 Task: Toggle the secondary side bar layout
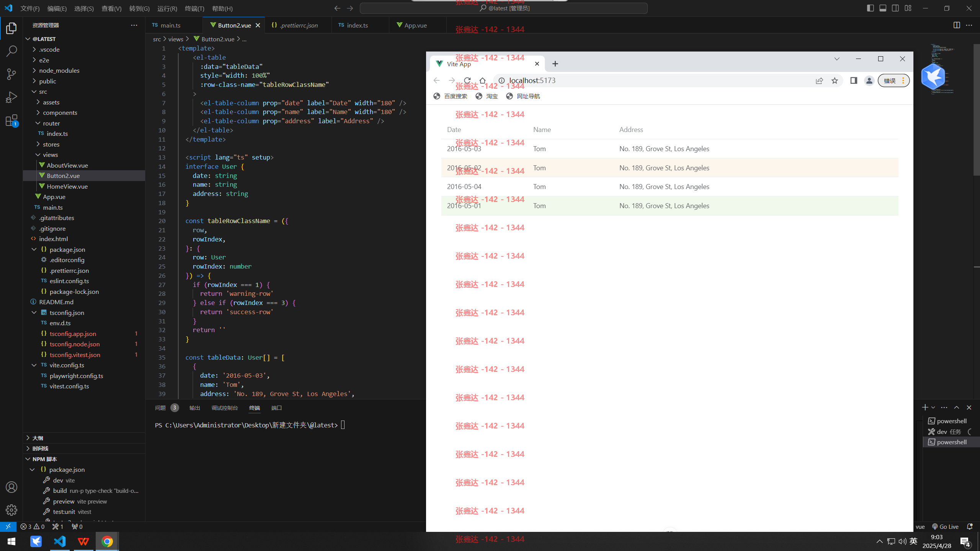(895, 8)
